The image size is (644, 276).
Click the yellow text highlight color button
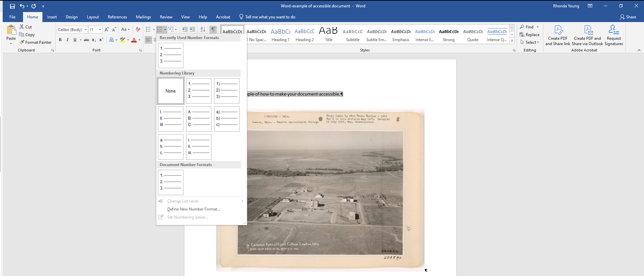point(123,40)
